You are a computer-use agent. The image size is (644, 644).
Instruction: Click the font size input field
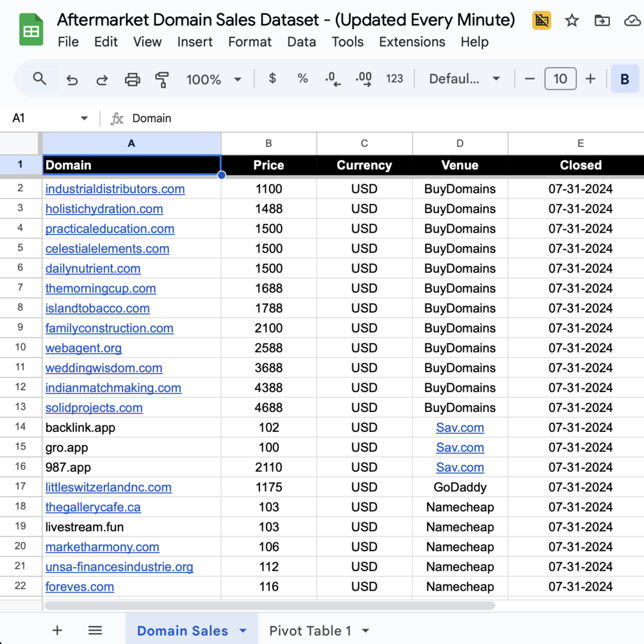[x=560, y=79]
